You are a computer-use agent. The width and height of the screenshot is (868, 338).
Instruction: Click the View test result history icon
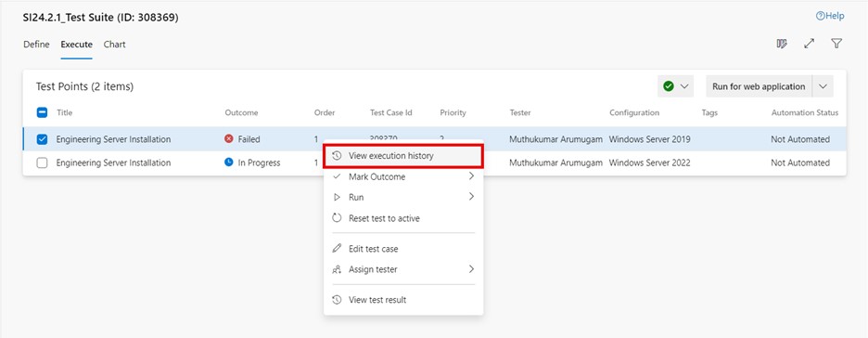tap(337, 300)
